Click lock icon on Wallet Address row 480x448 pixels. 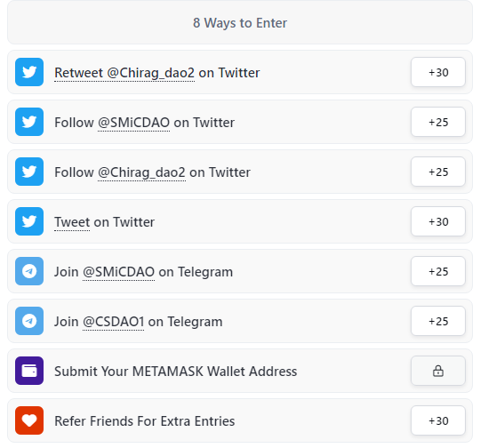(438, 371)
